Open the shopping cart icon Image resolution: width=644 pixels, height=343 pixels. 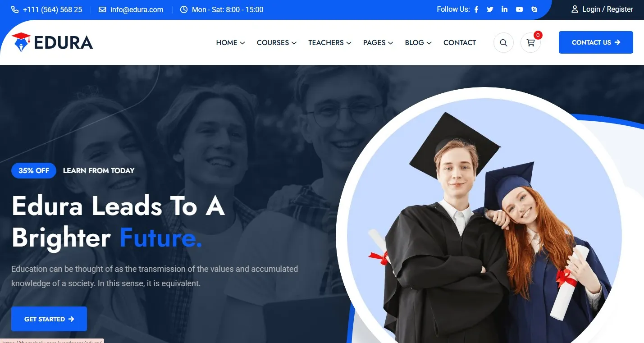[530, 43]
